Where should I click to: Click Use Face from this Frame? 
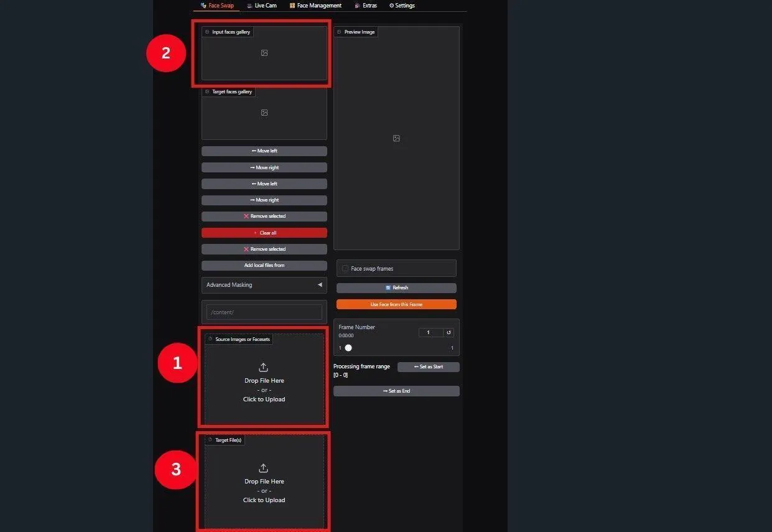coord(396,304)
